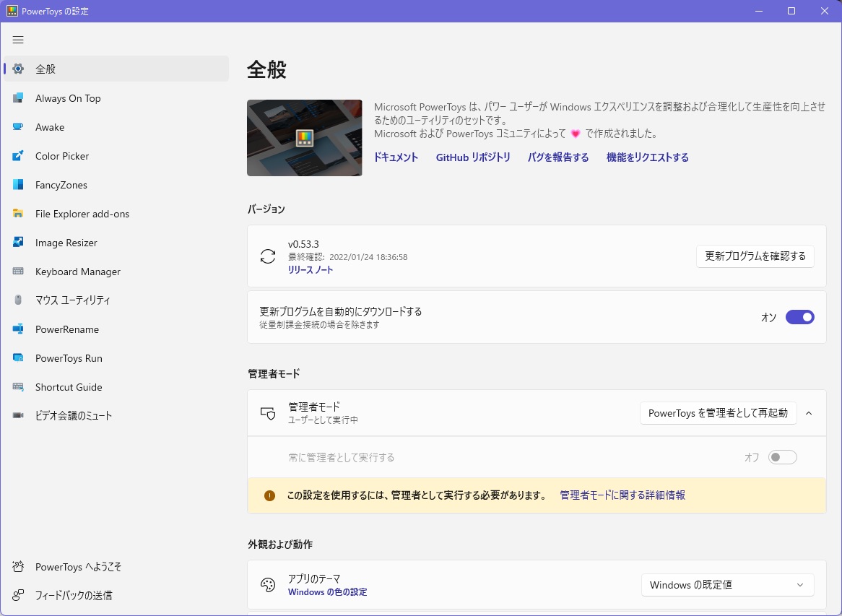
Task: Click 更新プログラムを確認する button
Action: 755,256
